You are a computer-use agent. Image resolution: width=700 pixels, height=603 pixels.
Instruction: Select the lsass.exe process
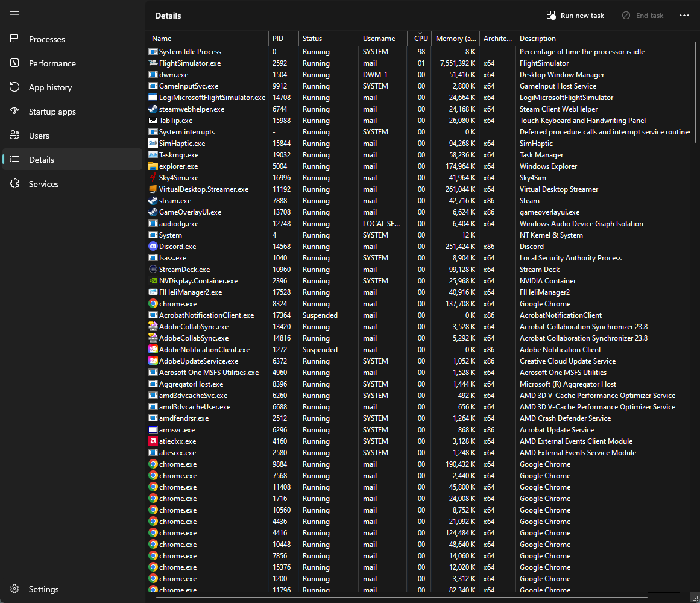click(419, 258)
